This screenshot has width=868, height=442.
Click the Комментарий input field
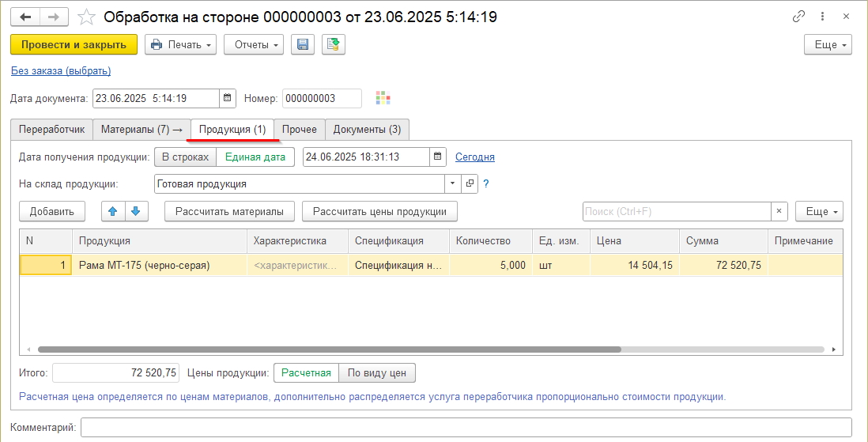pos(466,428)
